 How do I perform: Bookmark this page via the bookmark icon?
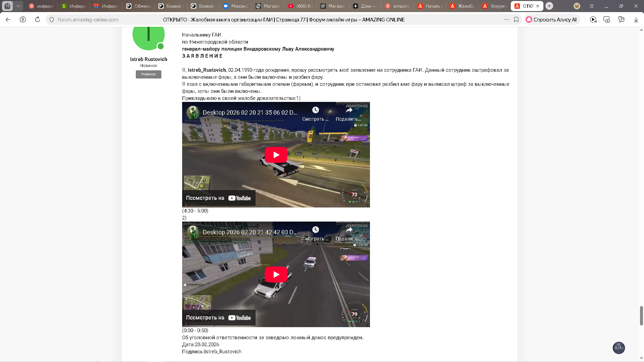[516, 19]
